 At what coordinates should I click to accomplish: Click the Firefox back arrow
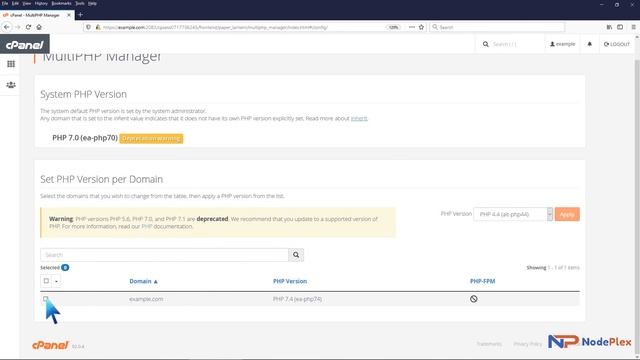[7, 27]
